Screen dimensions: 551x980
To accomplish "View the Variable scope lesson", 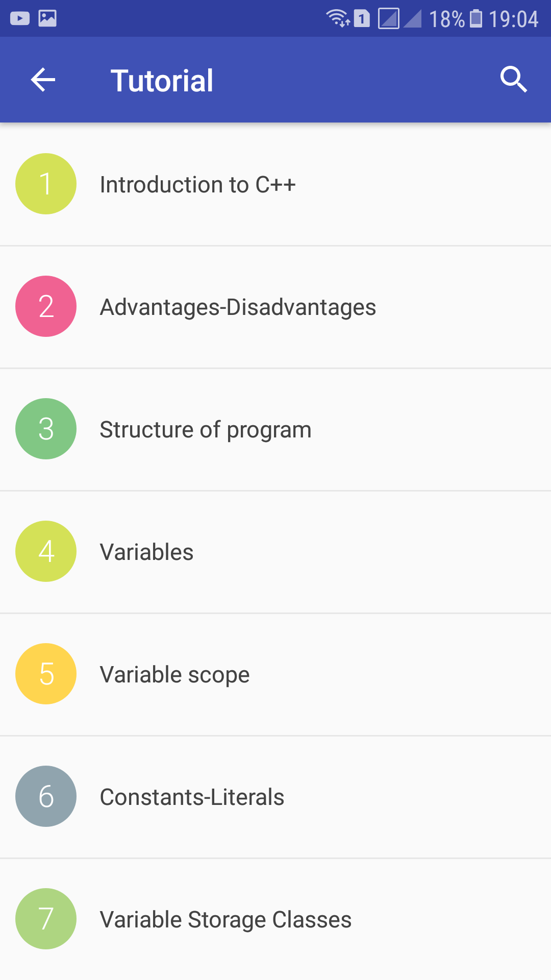I will tap(174, 674).
